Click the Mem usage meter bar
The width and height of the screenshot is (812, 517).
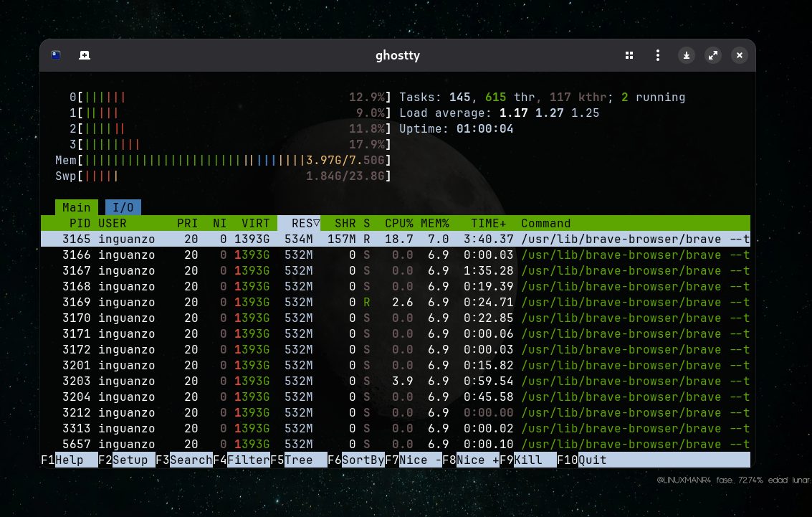pos(215,160)
